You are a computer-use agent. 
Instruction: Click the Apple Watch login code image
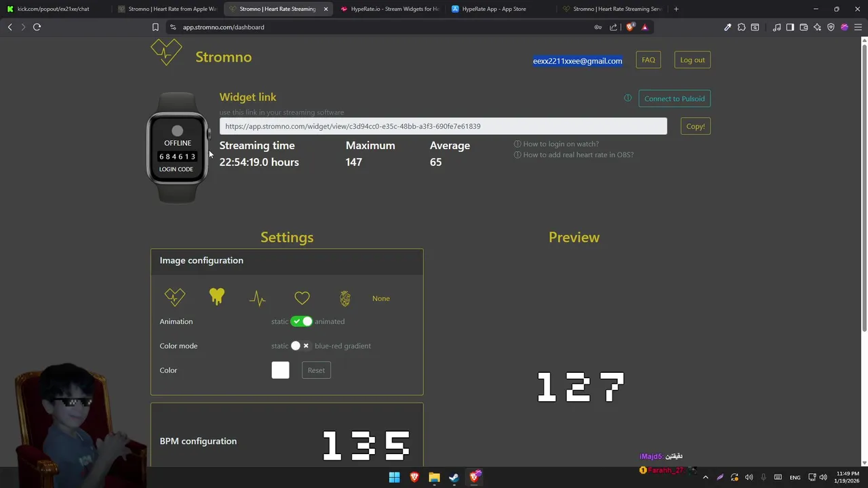point(178,148)
